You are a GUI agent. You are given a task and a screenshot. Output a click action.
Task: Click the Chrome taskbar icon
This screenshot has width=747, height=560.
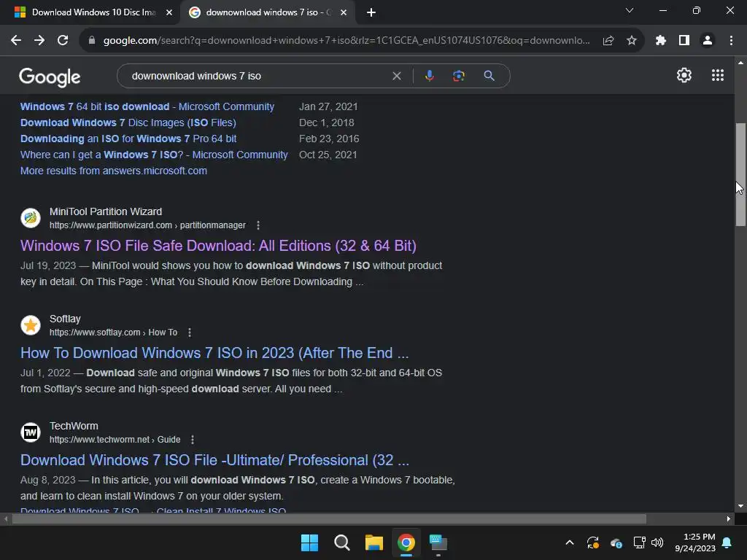tap(406, 542)
